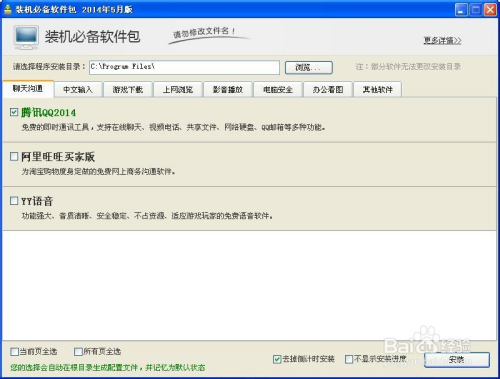The height and width of the screenshot is (379, 500).
Task: Select the 其他软件 tab
Action: [378, 89]
